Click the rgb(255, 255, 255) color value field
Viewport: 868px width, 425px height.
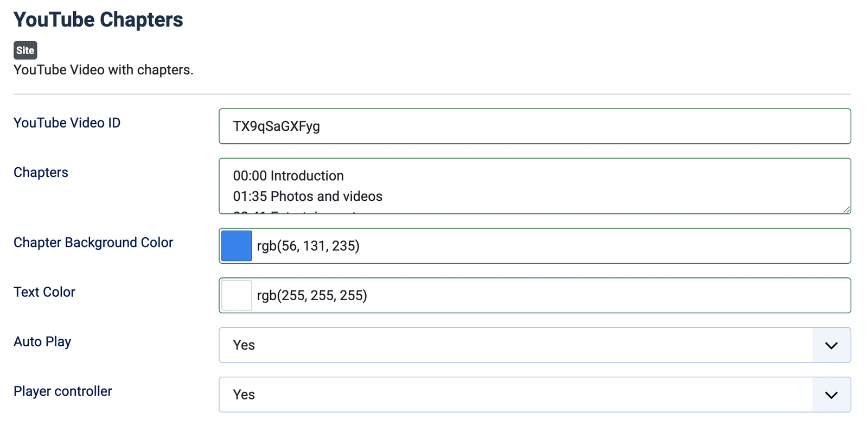tap(551, 296)
